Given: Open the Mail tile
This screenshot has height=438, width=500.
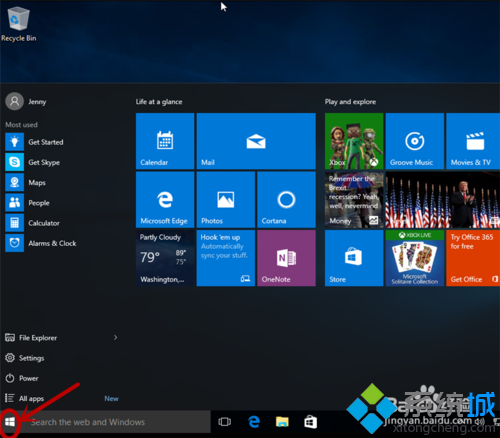Looking at the screenshot, I should click(256, 141).
